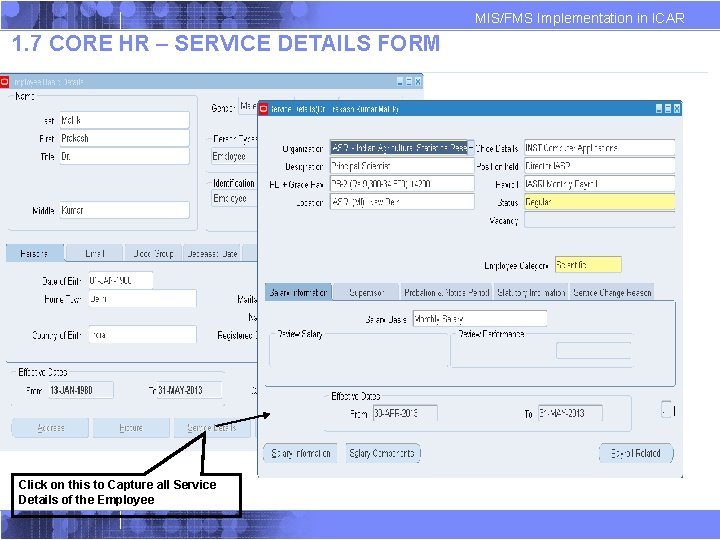The height and width of the screenshot is (540, 720).
Task: Click the Picture button
Action: click(x=131, y=428)
